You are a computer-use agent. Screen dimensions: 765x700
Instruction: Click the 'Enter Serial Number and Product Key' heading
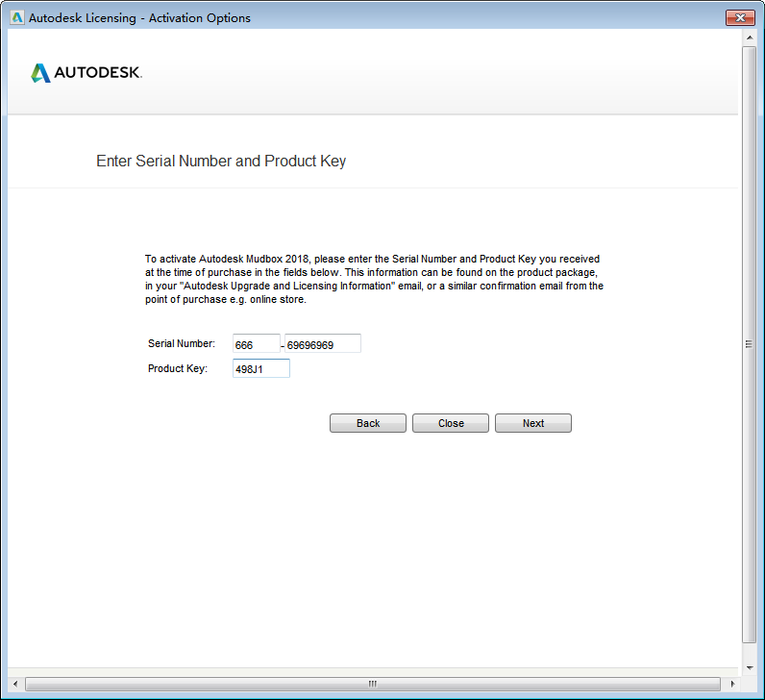point(221,162)
